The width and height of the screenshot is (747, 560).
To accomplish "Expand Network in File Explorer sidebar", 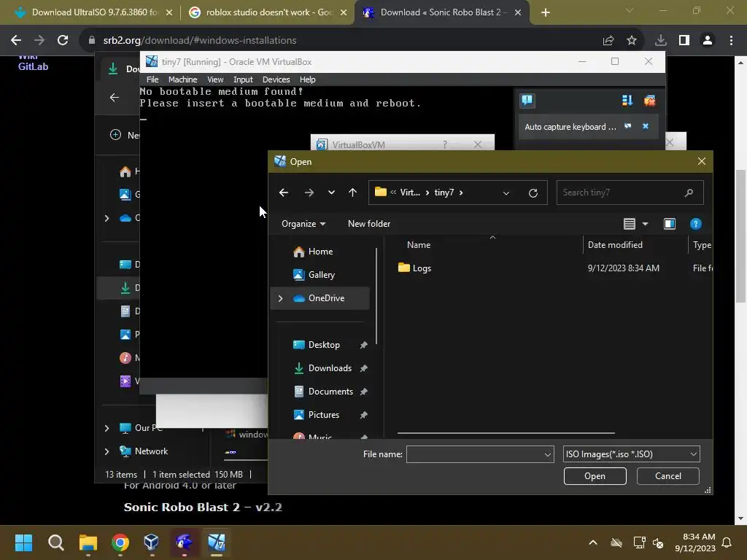I will [x=107, y=451].
